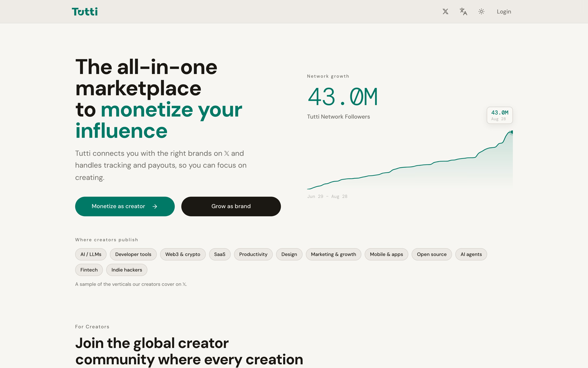The width and height of the screenshot is (588, 368).
Task: Click the Jun 29 – Aug 28 date range
Action: point(327,196)
